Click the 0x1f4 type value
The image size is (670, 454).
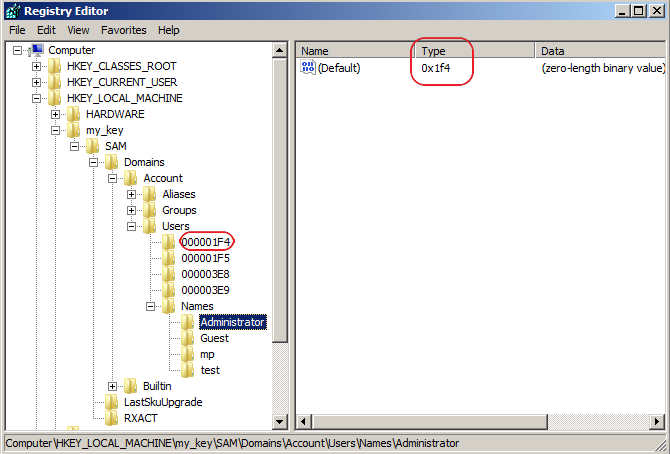[x=435, y=68]
